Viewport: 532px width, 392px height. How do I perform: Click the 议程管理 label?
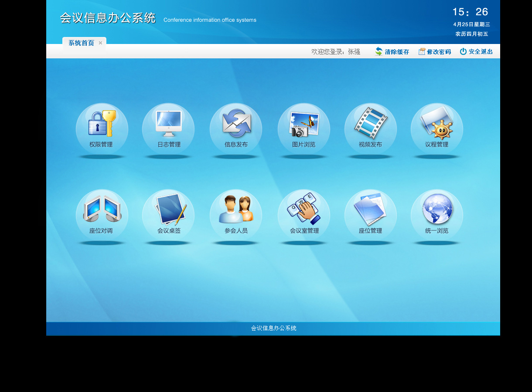(437, 145)
